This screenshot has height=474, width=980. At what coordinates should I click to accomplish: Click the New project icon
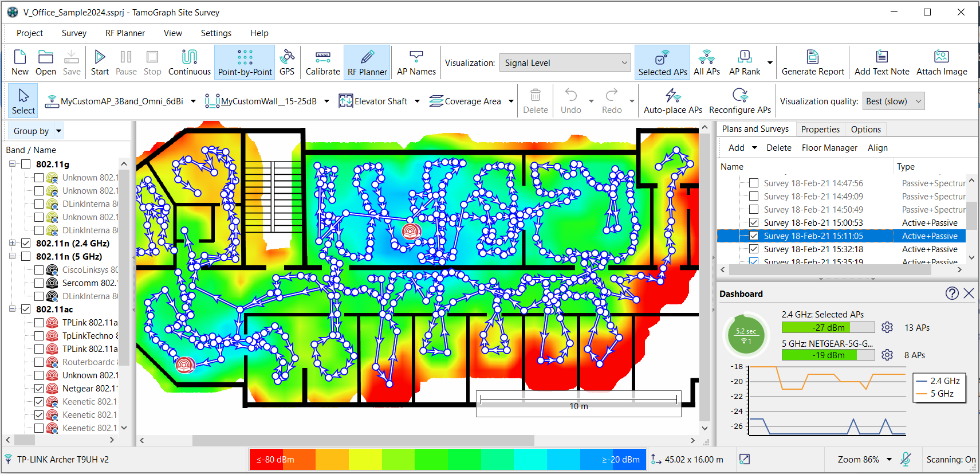click(x=19, y=62)
